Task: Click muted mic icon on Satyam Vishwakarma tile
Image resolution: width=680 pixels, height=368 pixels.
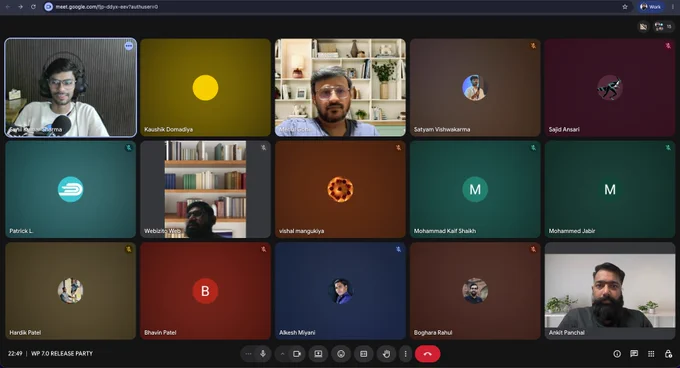Action: pos(533,46)
